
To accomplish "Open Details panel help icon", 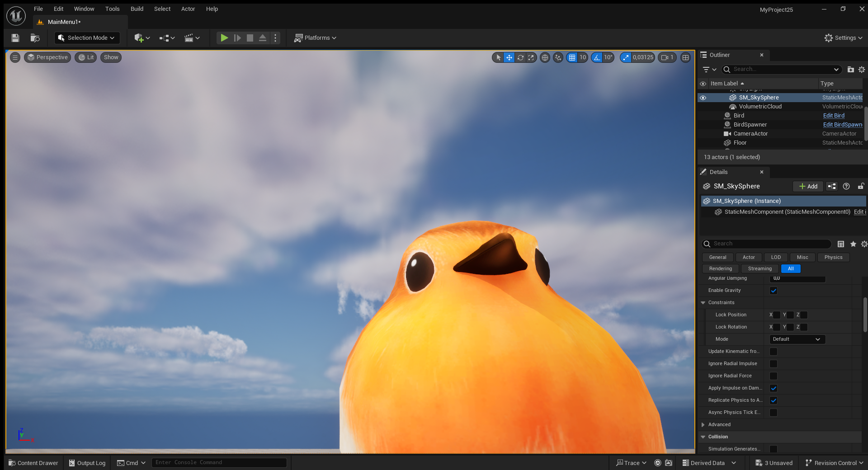I will click(x=846, y=186).
